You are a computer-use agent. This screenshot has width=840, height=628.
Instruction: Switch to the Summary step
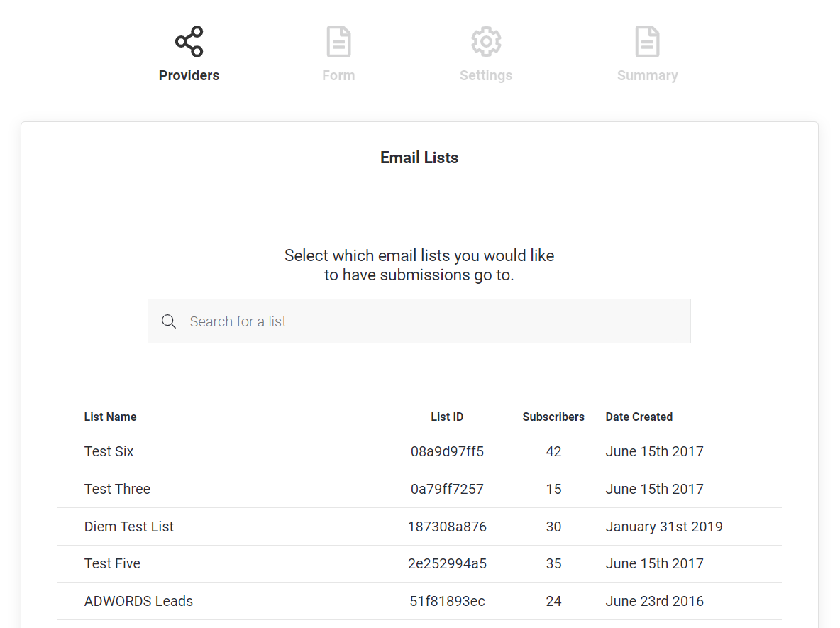[x=647, y=75]
